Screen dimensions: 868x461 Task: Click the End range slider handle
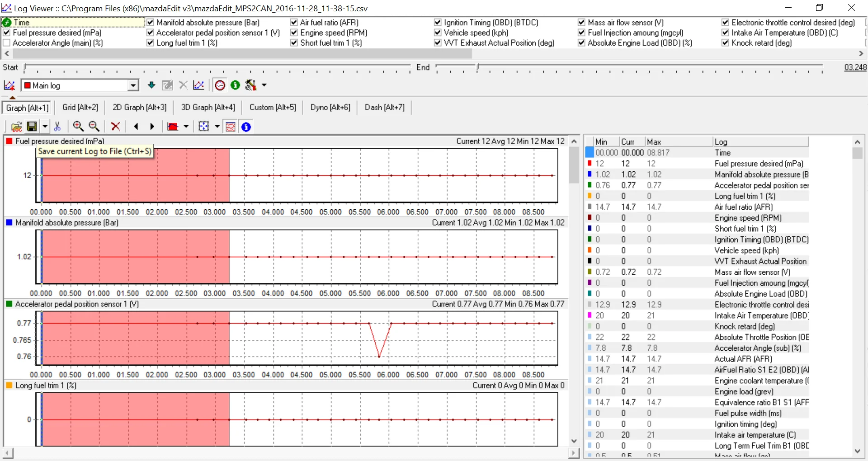tap(478, 68)
